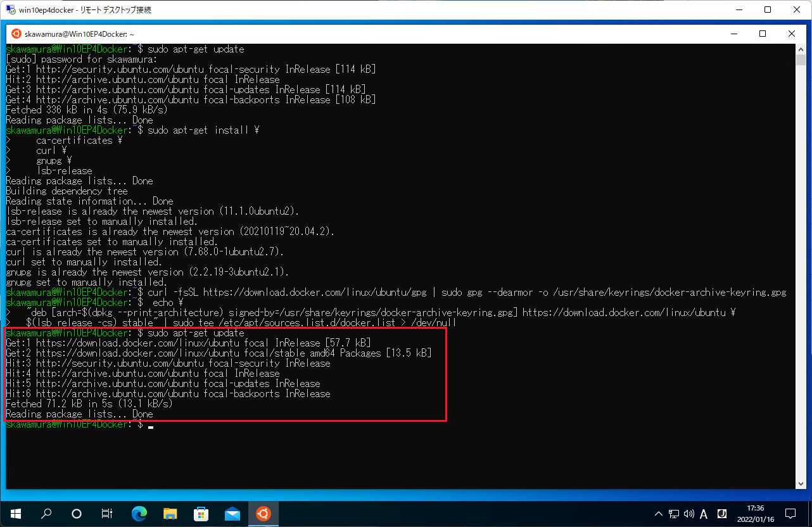This screenshot has height=527, width=812.
Task: Click the terminal scrollbar down arrow
Action: [x=799, y=484]
